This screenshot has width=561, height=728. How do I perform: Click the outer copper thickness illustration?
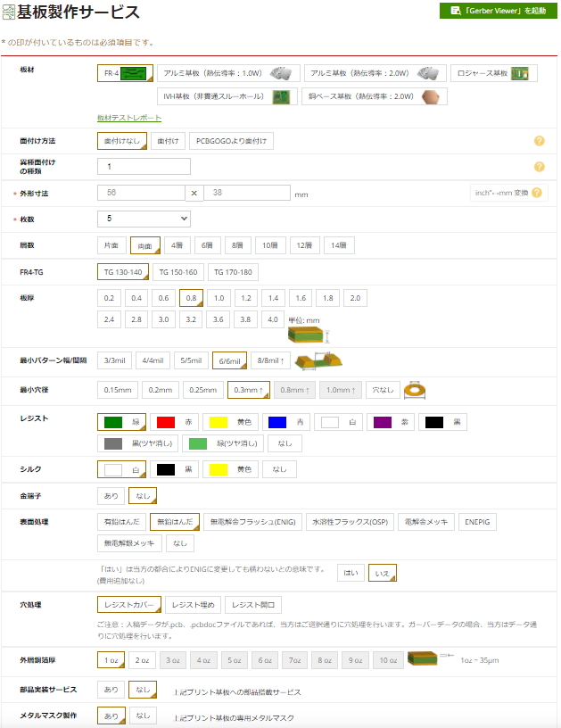pyautogui.click(x=428, y=660)
